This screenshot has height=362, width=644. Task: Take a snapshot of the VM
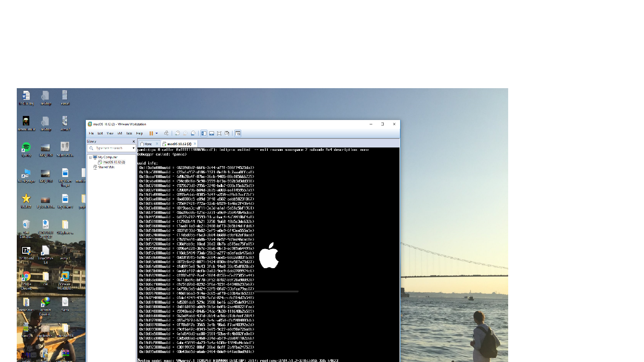[177, 133]
